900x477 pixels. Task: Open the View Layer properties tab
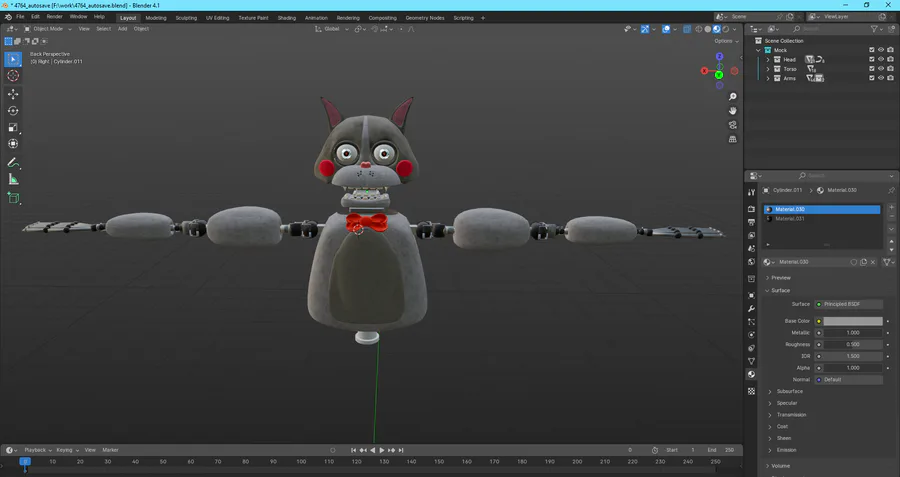(751, 235)
